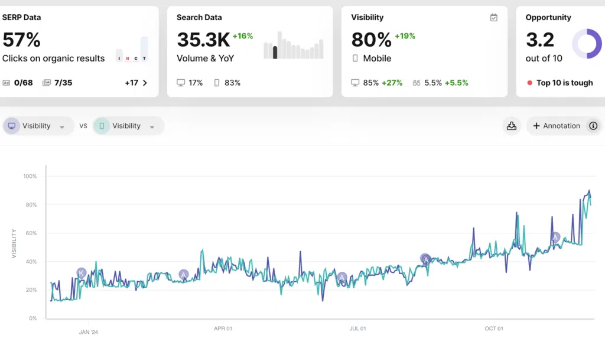Expand the desktop Visibility metric dropdown
605x364 pixels.
pos(61,126)
